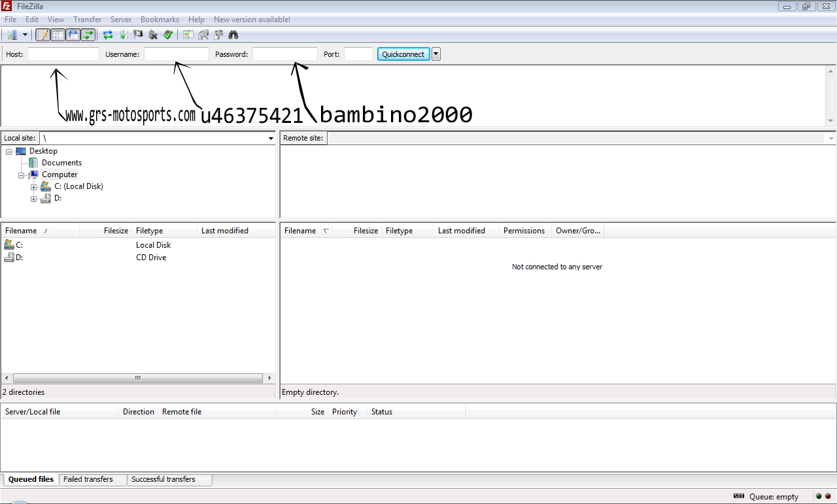
Task: Sort local files by Last modified column
Action: click(236, 231)
